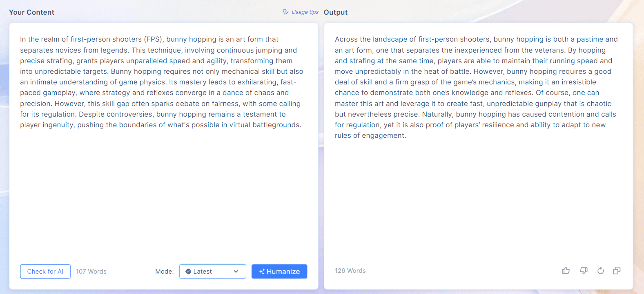Image resolution: width=644 pixels, height=294 pixels.
Task: Click inside the Your Content text area
Action: (163, 183)
